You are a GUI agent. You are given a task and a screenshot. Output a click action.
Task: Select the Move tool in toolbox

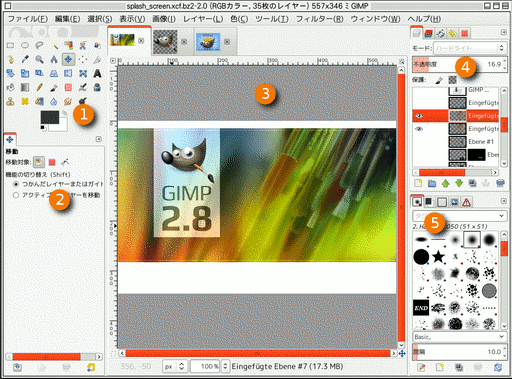[x=68, y=59]
